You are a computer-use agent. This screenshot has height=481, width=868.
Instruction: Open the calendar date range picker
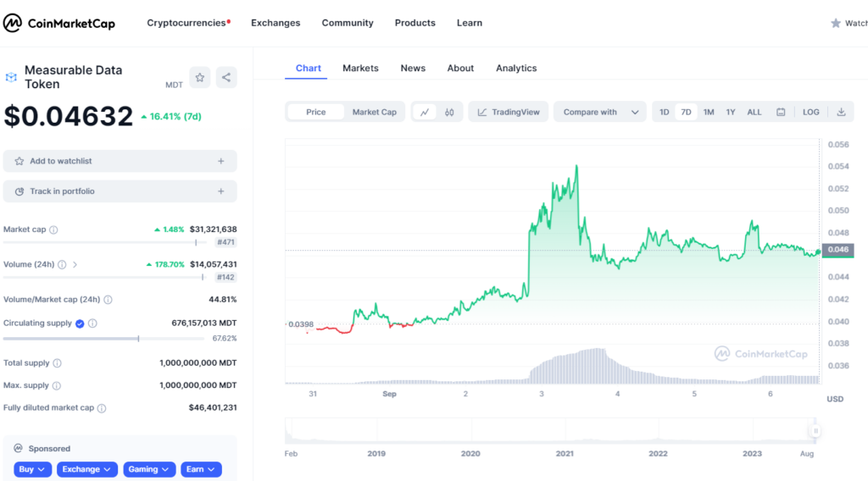(x=781, y=112)
